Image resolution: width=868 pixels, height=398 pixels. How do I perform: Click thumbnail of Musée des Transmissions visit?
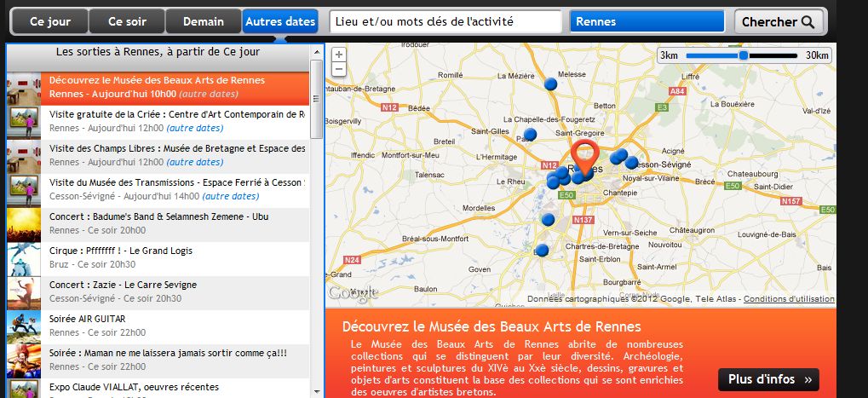[x=24, y=191]
